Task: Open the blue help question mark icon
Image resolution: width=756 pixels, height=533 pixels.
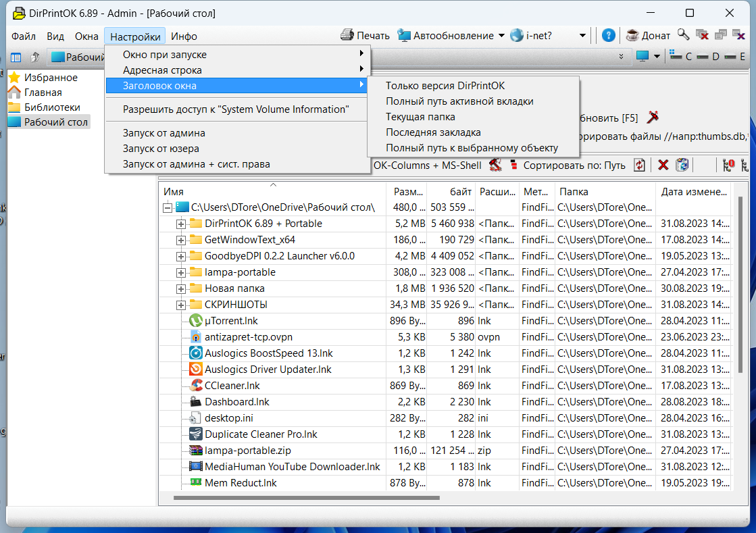Action: [x=609, y=35]
